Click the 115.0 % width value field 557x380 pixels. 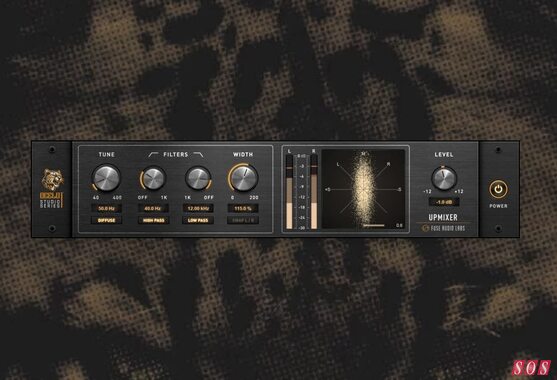click(243, 208)
